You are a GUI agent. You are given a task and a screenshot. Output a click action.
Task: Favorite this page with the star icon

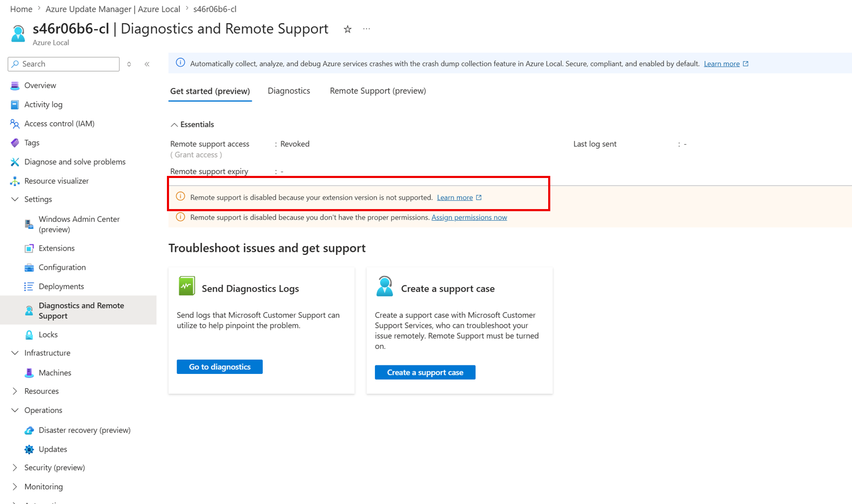[348, 29]
